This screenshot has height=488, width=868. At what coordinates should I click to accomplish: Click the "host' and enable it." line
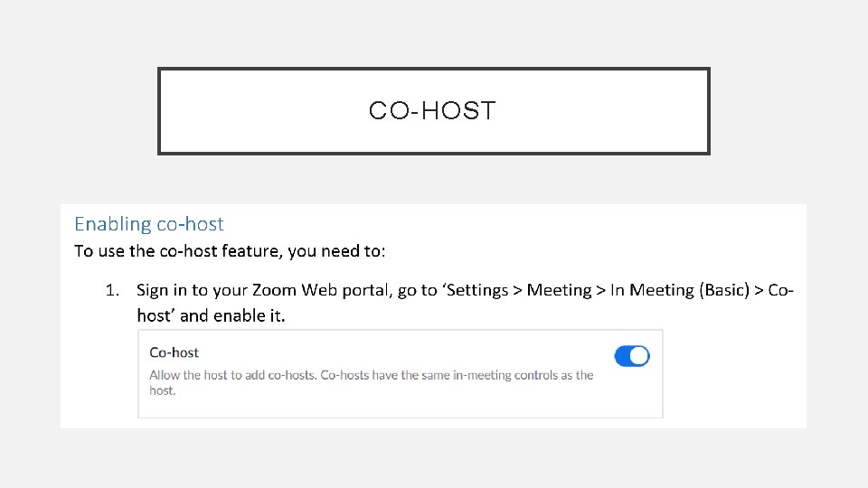coord(210,316)
